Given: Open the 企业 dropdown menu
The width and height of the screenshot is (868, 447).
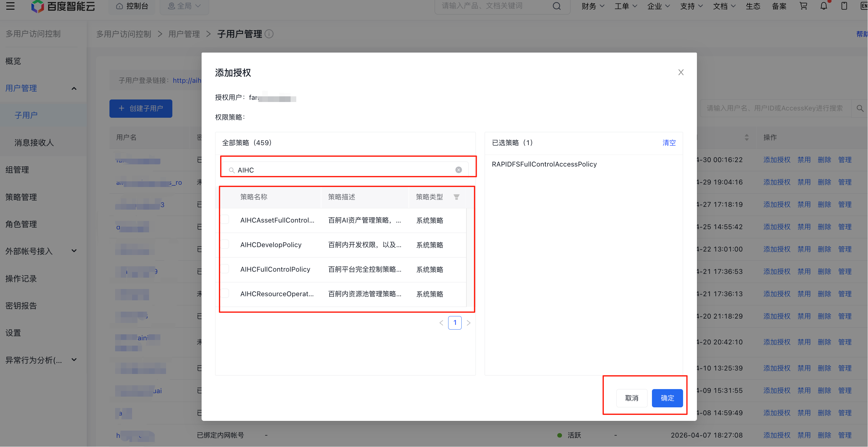Looking at the screenshot, I should pos(659,6).
